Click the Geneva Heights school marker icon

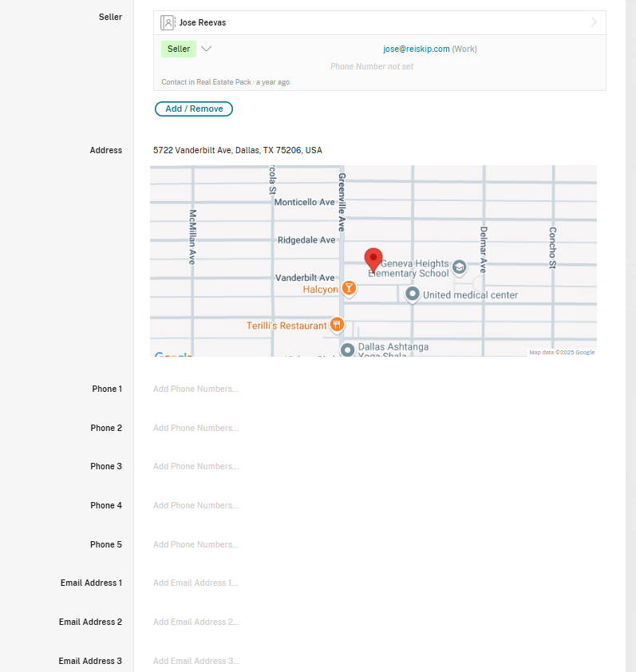click(460, 267)
